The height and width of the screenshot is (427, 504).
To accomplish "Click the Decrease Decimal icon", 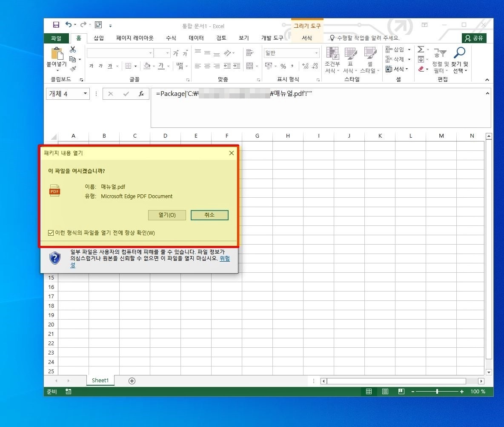I will click(315, 66).
